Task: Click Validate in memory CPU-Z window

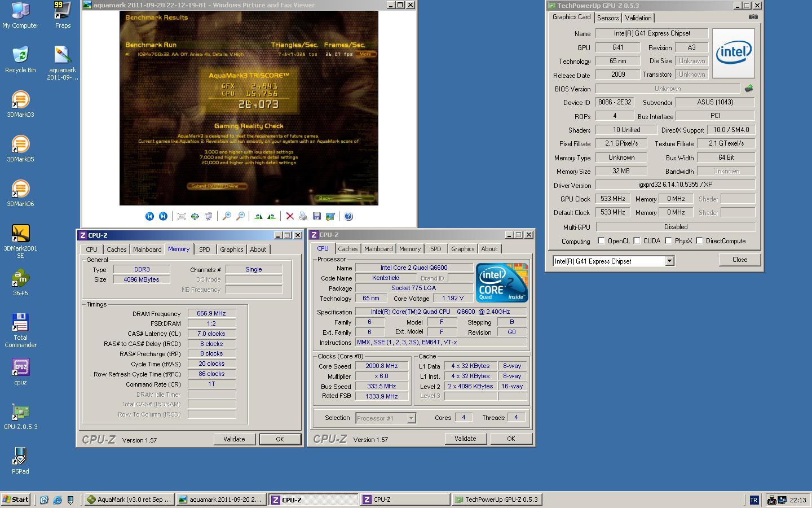Action: [234, 439]
